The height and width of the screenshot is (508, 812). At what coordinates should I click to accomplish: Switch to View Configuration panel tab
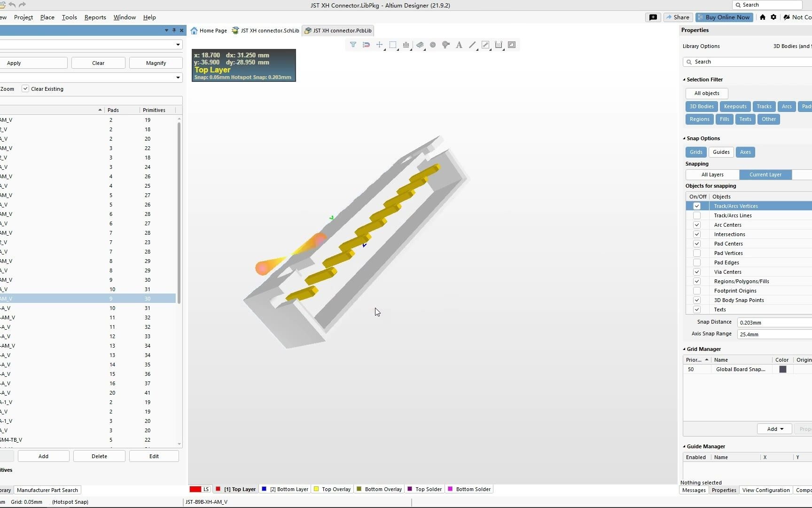766,490
